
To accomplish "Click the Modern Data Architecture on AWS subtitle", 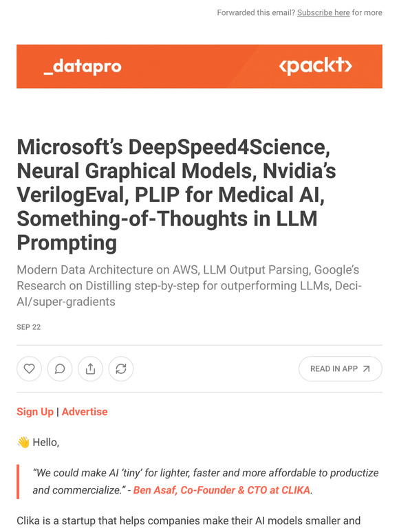I will tap(189, 286).
